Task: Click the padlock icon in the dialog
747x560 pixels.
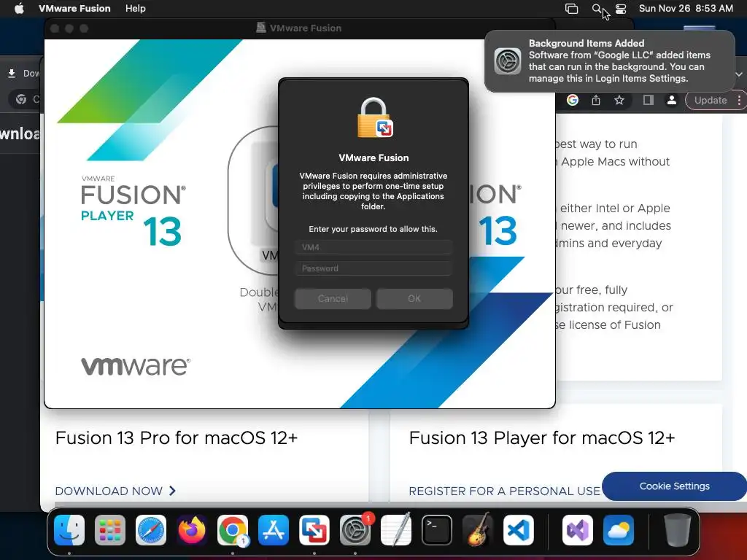Action: pos(374,117)
